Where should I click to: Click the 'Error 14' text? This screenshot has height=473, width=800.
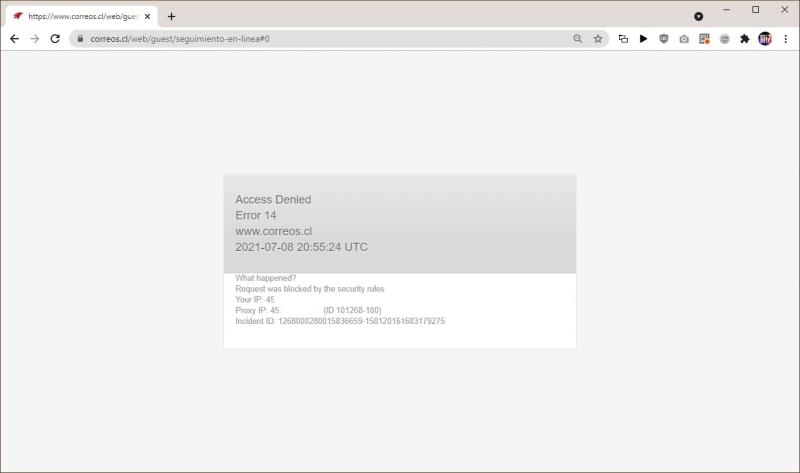point(256,215)
